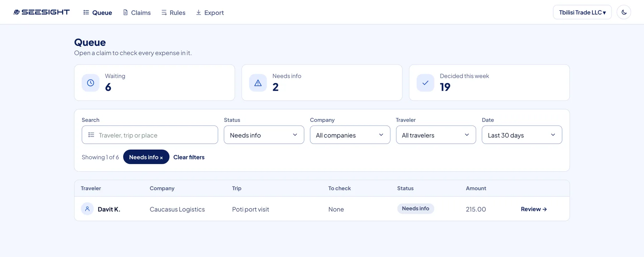The height and width of the screenshot is (257, 644).
Task: Click the Decided this week count 19
Action: tap(445, 87)
